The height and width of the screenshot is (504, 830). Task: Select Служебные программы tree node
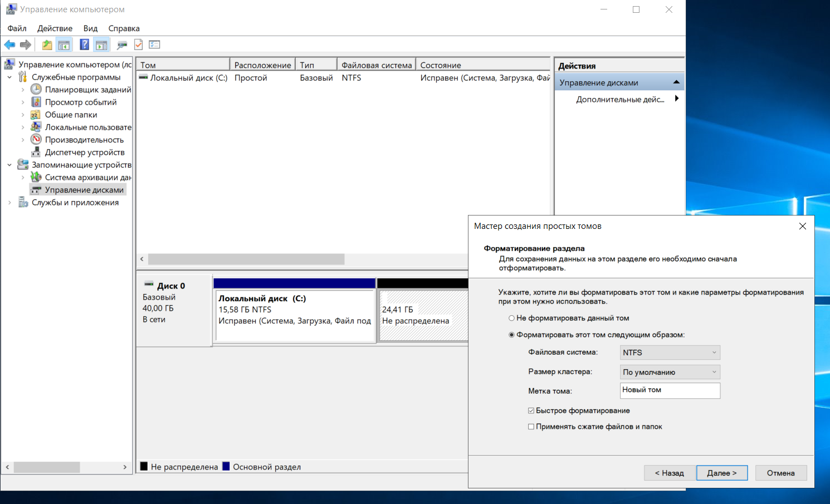76,77
